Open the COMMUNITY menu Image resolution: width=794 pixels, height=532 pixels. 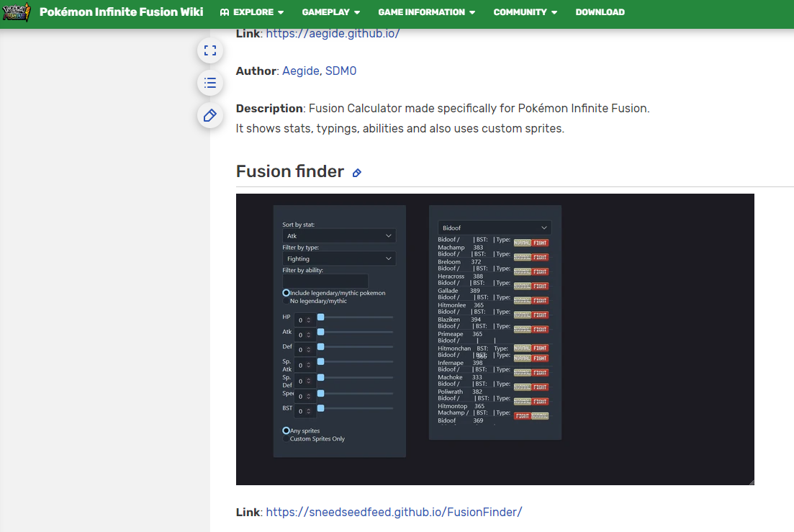(525, 12)
